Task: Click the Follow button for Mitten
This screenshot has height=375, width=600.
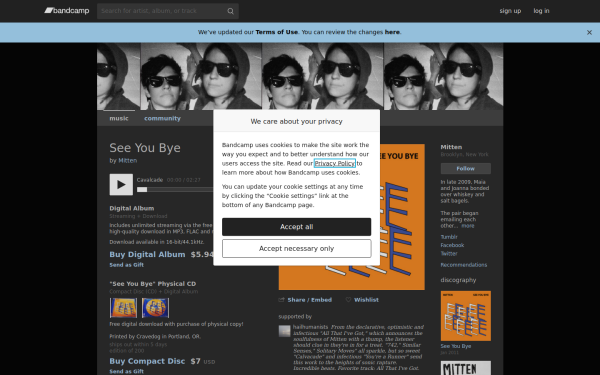Action: point(466,169)
